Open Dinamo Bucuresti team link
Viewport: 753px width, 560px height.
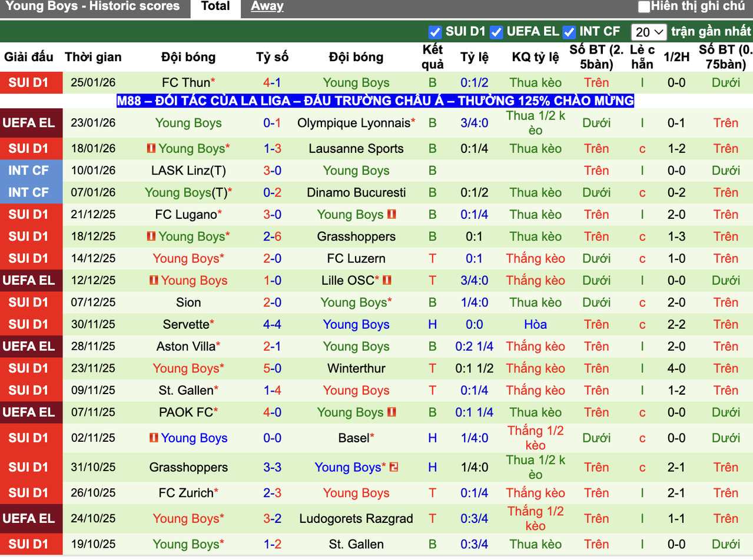pyautogui.click(x=356, y=192)
